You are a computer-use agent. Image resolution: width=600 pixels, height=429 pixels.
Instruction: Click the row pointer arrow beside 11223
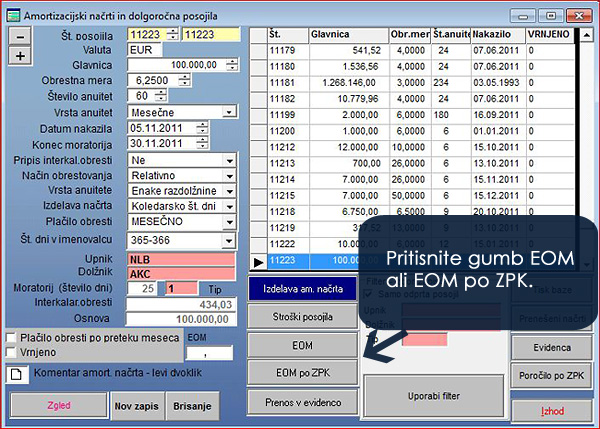(x=258, y=259)
